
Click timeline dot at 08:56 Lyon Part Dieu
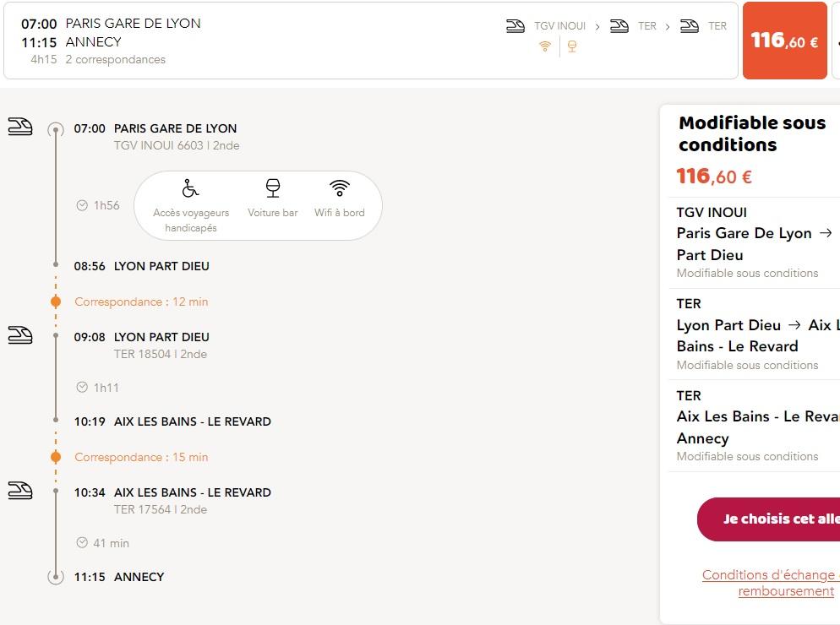coord(56,264)
